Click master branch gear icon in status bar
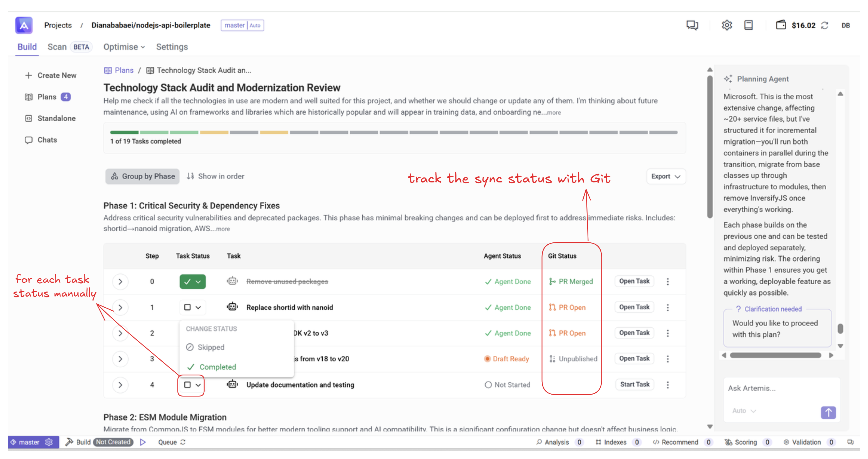Image resolution: width=868 pixels, height=459 pixels. [49, 442]
